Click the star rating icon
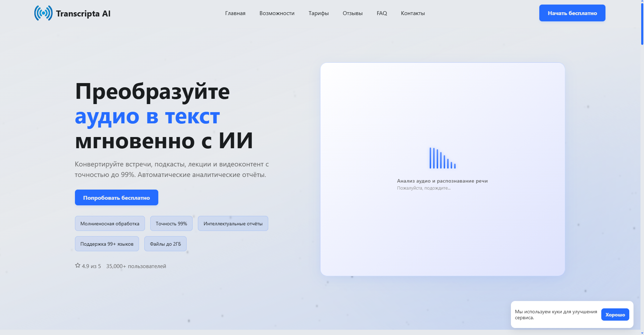The width and height of the screenshot is (644, 335). (77, 266)
